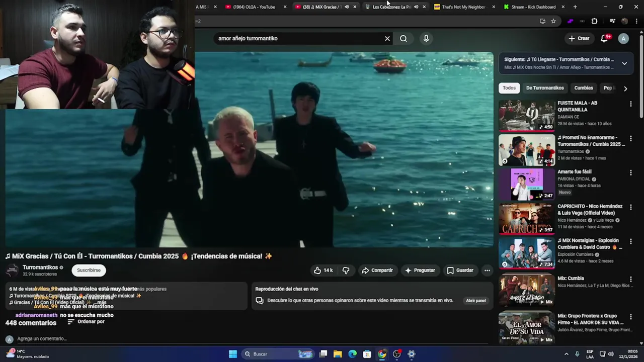Open the Chrome extensions puzzle icon
Screen dimensions: 644x362
[594, 21]
